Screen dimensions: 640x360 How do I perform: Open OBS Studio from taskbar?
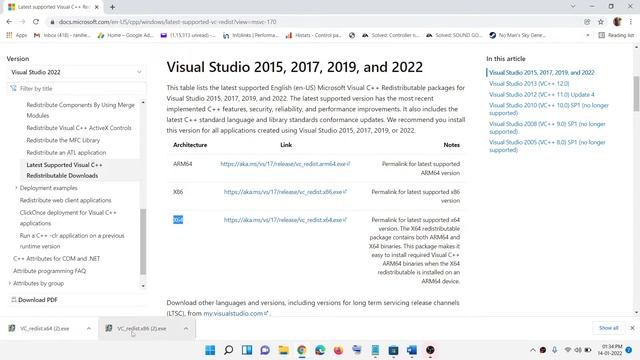(430, 350)
